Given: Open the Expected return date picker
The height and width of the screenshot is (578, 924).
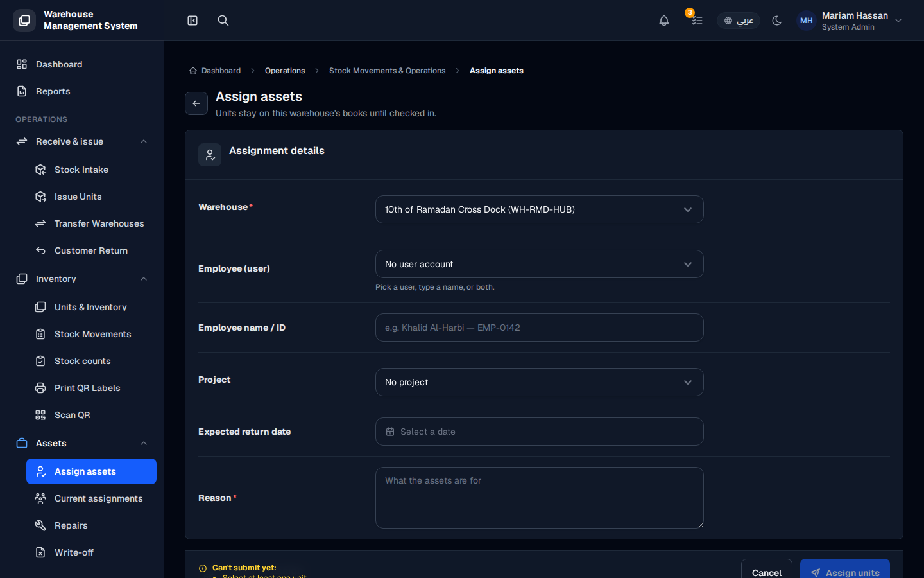Looking at the screenshot, I should point(540,432).
